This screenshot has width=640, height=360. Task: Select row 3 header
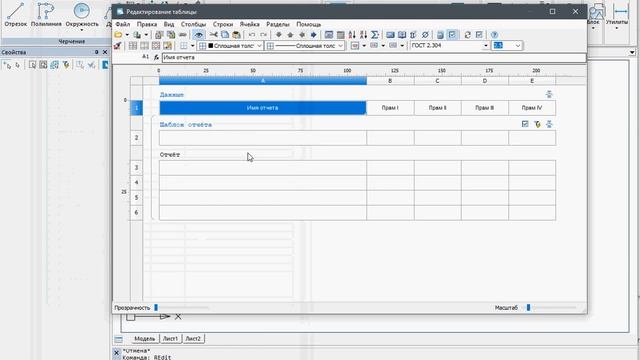point(136,168)
